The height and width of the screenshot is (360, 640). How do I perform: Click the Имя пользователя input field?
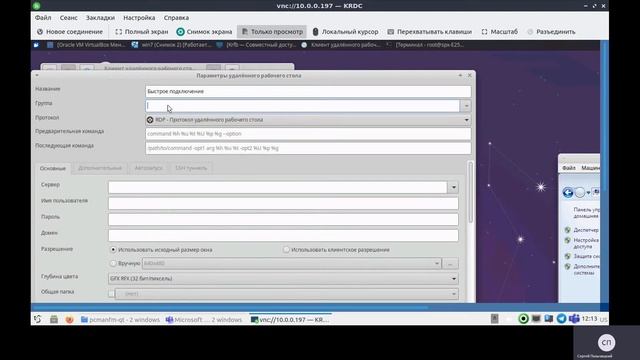click(x=283, y=203)
